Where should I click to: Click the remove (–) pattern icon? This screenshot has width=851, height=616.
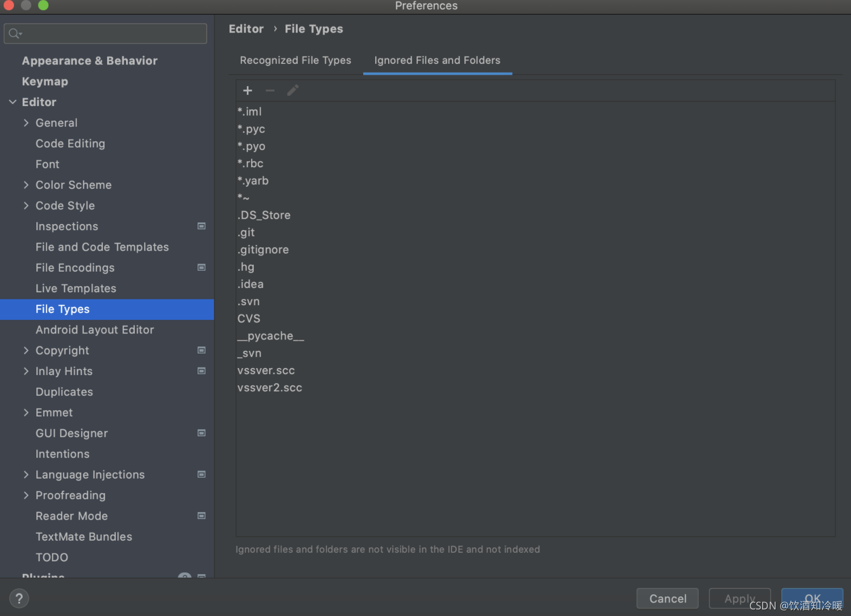click(x=270, y=90)
